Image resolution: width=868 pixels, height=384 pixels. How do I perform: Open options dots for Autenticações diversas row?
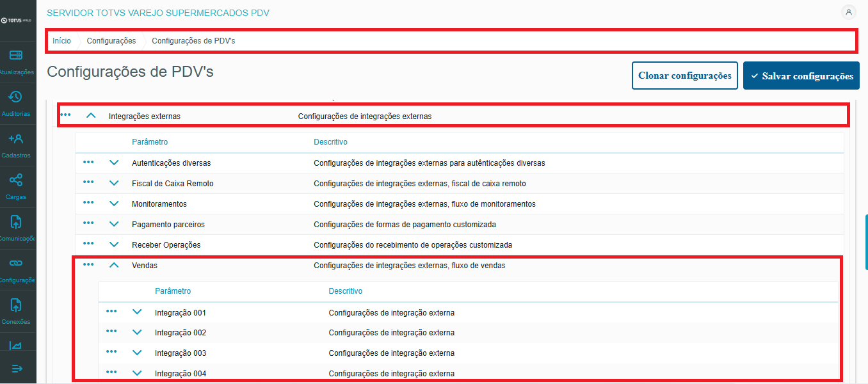click(x=88, y=162)
